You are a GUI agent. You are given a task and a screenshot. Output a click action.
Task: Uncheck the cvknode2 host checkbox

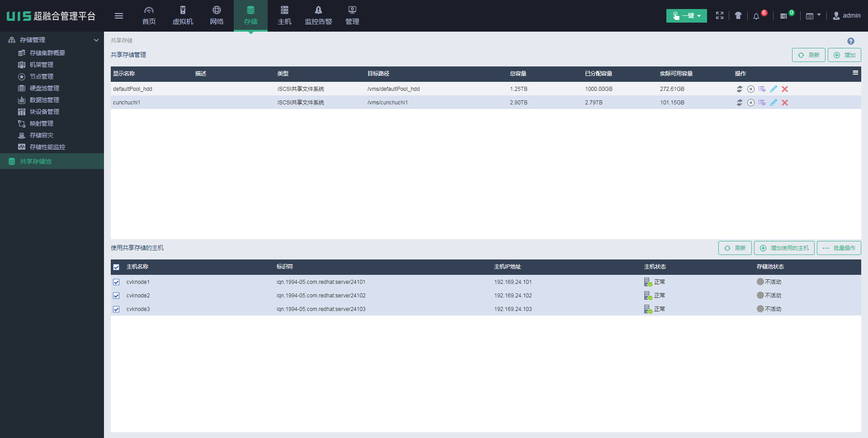116,296
